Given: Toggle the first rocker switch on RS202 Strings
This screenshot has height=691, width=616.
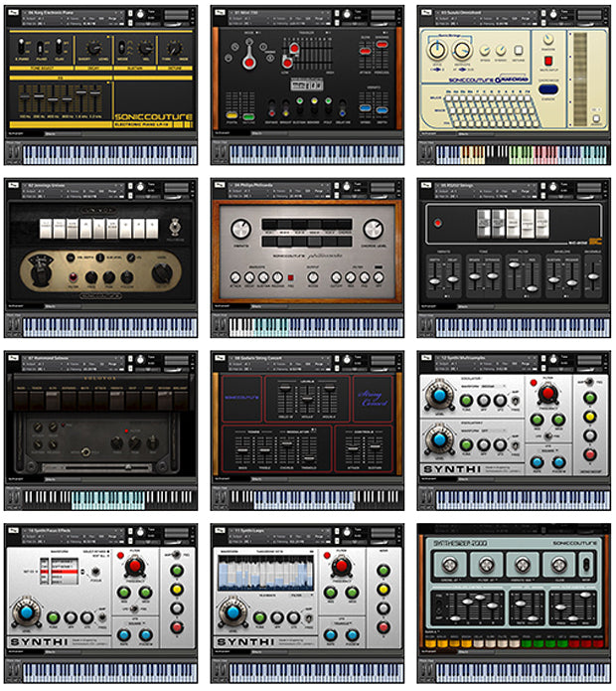Looking at the screenshot, I should [484, 223].
